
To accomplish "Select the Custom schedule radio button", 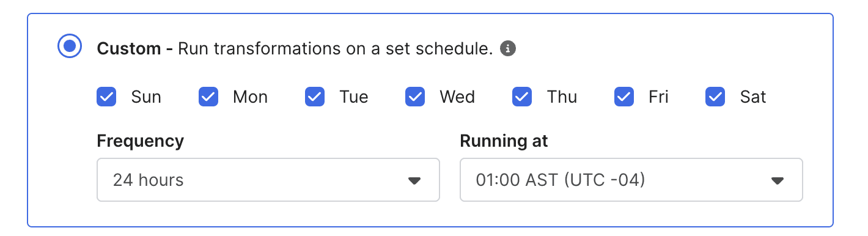I will [70, 46].
